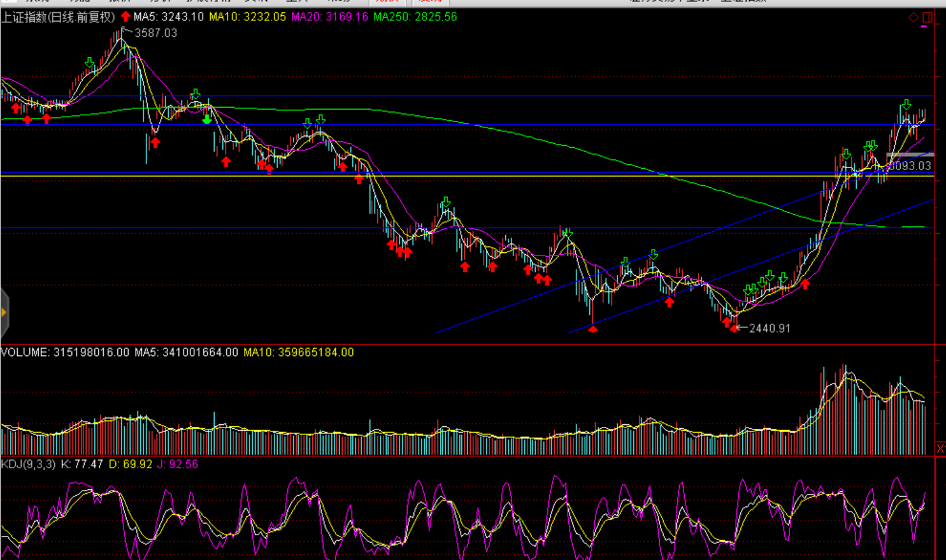Screen dimensions: 946x560
Task: Toggle the red split-panel rectangle icon
Action: (927, 17)
